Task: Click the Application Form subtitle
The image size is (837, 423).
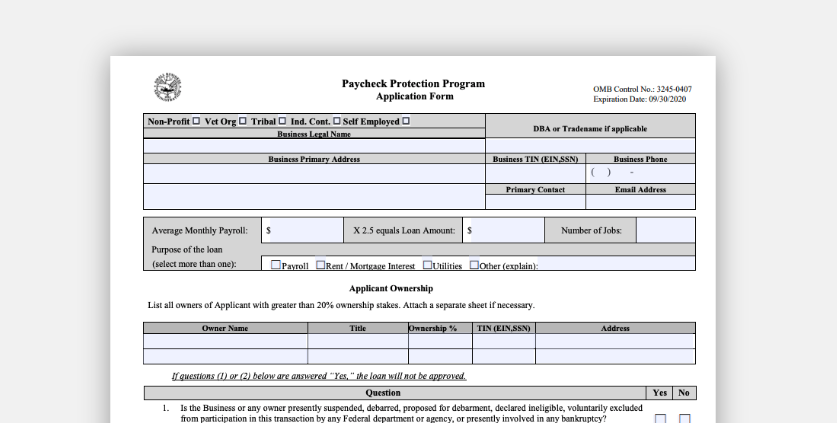Action: (415, 96)
